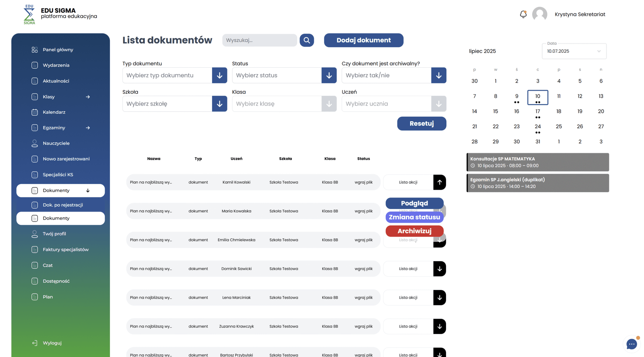Click the Kalendarz icon in sidebar

(35, 112)
